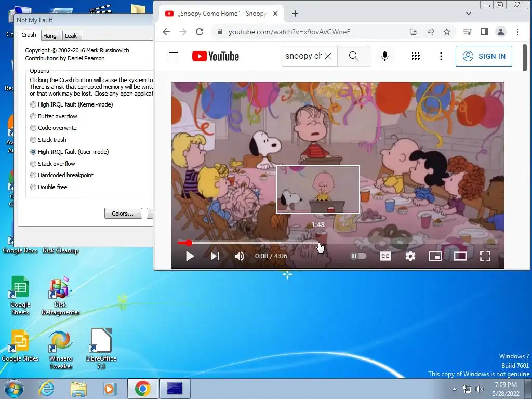Bookmark this page star icon
Screen dimensions: 532x399
tap(447, 32)
